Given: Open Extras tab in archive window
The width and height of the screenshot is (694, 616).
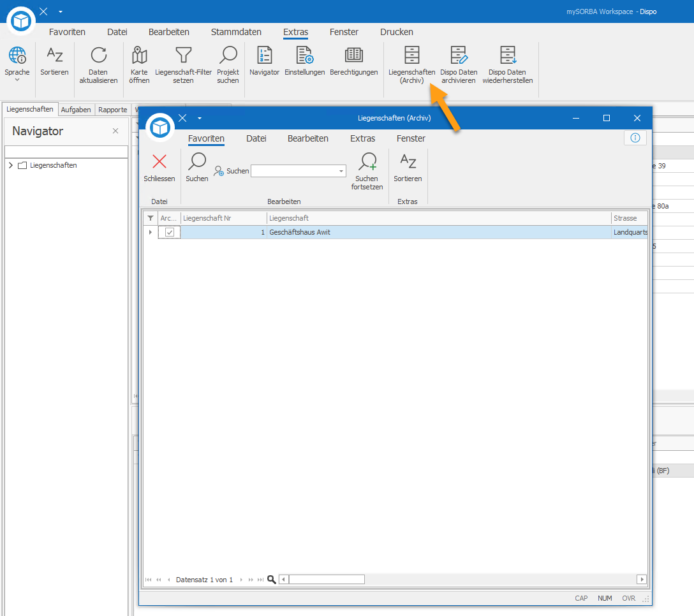Looking at the screenshot, I should tap(362, 138).
